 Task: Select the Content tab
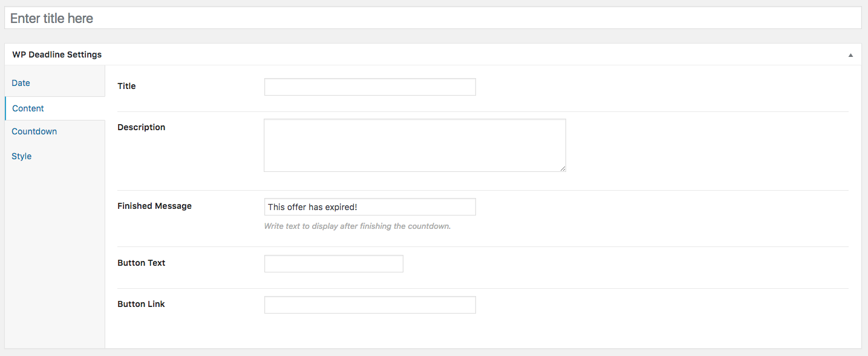(28, 108)
